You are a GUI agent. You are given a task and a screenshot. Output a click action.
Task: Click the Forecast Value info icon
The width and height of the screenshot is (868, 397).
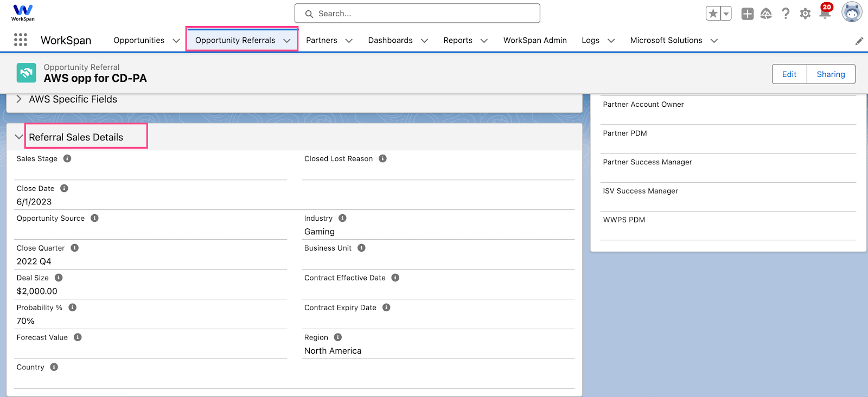(x=78, y=337)
